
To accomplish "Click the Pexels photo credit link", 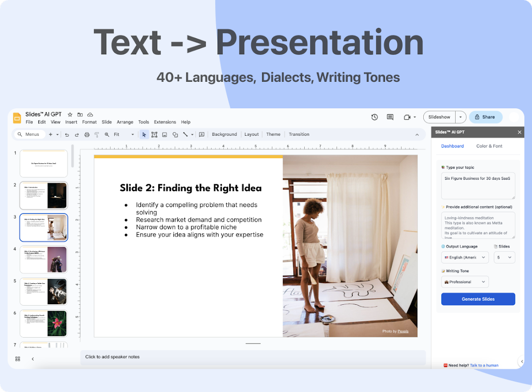I will (x=403, y=331).
